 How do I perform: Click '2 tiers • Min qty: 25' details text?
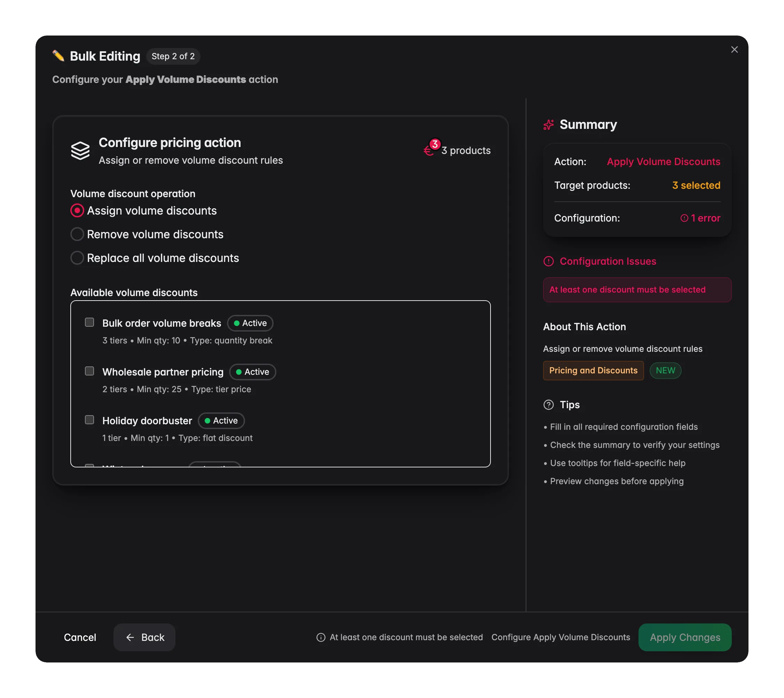177,389
